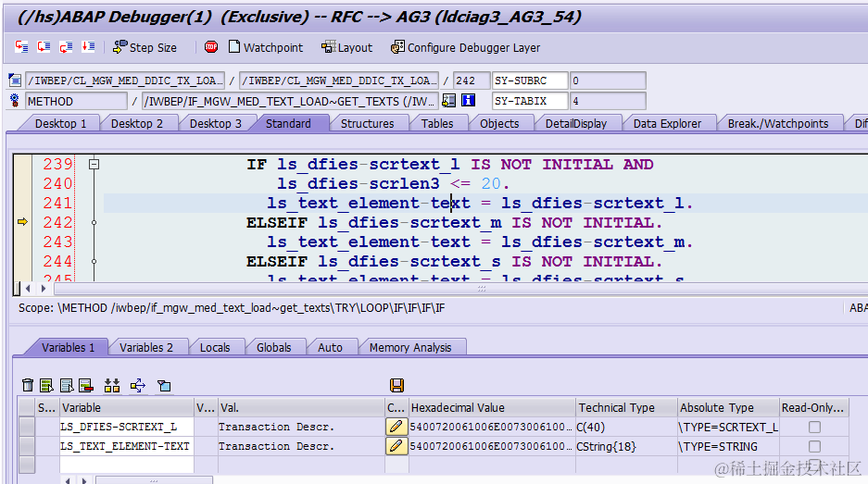Click the blue info icon near SY-TABIX
The width and height of the screenshot is (868, 484).
[469, 101]
